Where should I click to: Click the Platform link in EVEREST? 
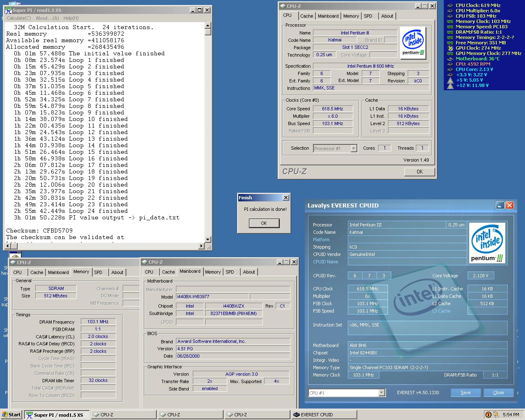coord(321,240)
